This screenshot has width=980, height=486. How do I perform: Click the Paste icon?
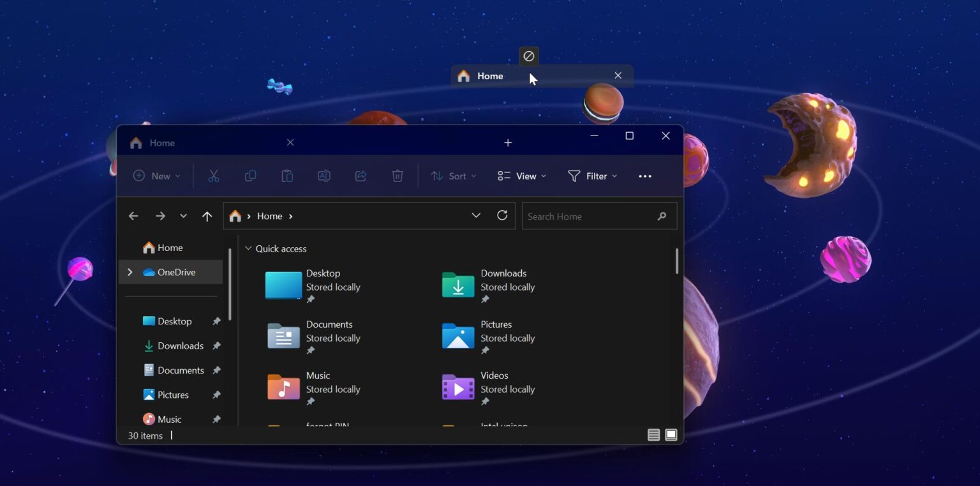[287, 176]
